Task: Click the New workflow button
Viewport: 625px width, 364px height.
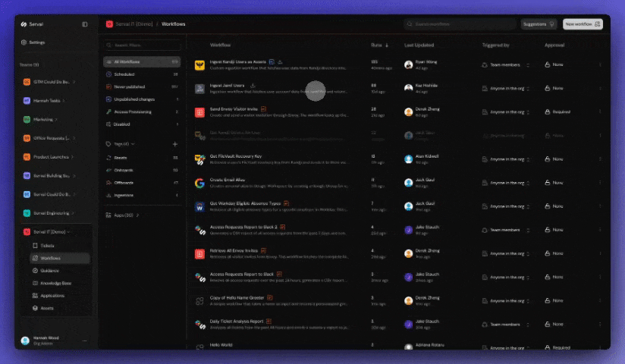Action: (583, 24)
